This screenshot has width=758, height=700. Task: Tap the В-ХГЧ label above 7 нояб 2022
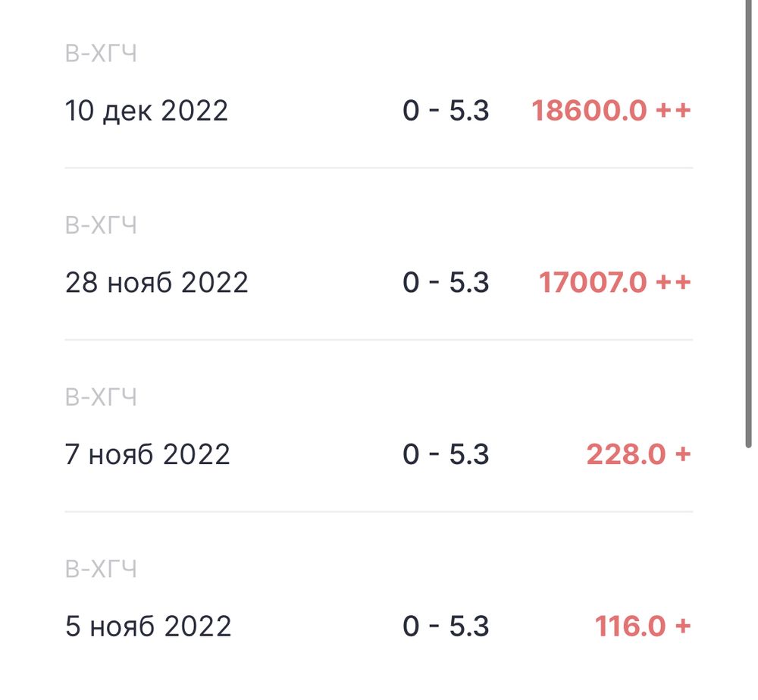101,397
